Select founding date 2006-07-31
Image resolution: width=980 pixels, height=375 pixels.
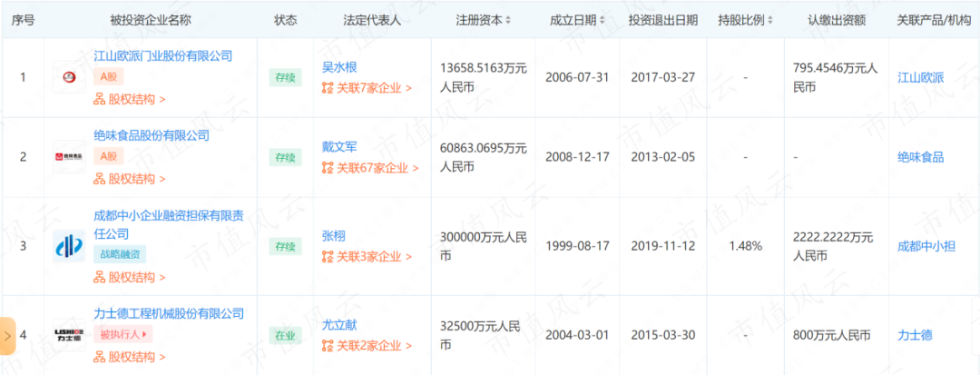click(x=577, y=77)
